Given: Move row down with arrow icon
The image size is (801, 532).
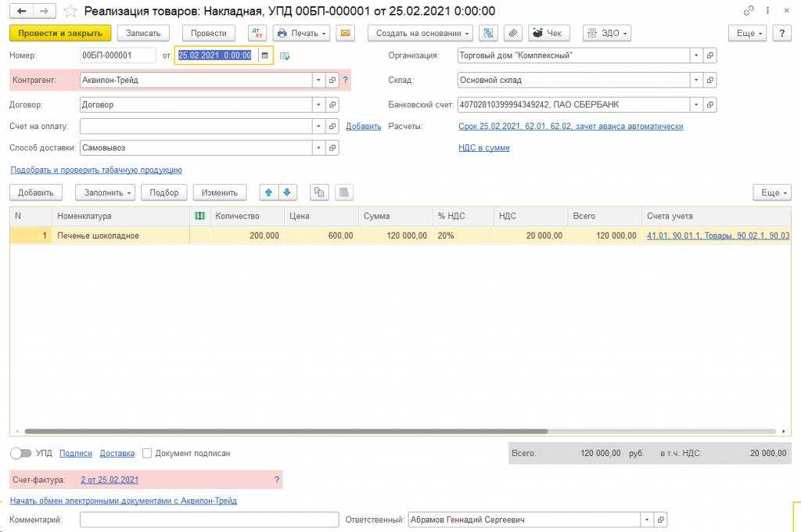Looking at the screenshot, I should (x=287, y=192).
